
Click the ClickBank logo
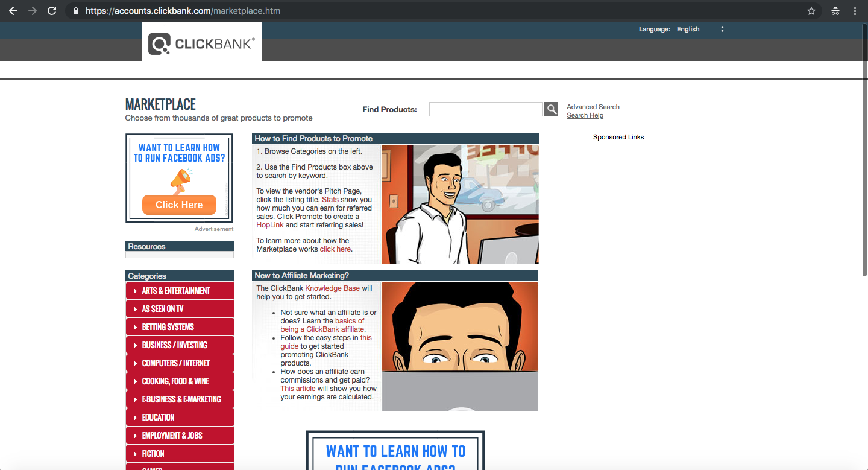[202, 43]
